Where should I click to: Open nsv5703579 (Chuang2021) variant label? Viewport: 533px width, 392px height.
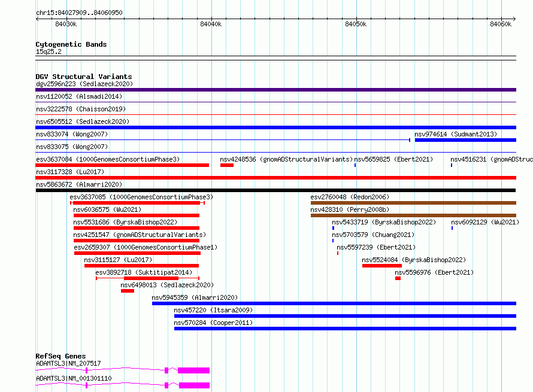pyautogui.click(x=373, y=235)
